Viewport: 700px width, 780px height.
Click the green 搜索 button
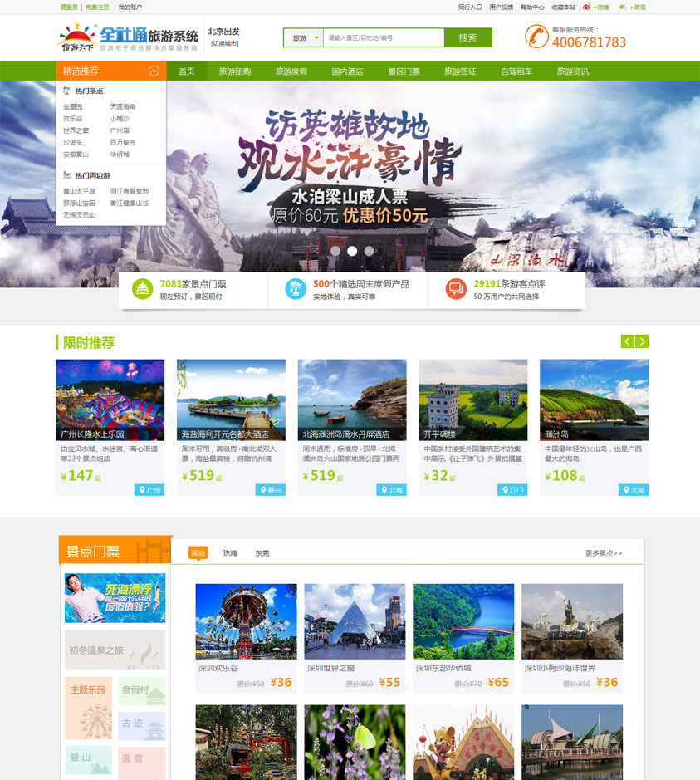(x=467, y=38)
